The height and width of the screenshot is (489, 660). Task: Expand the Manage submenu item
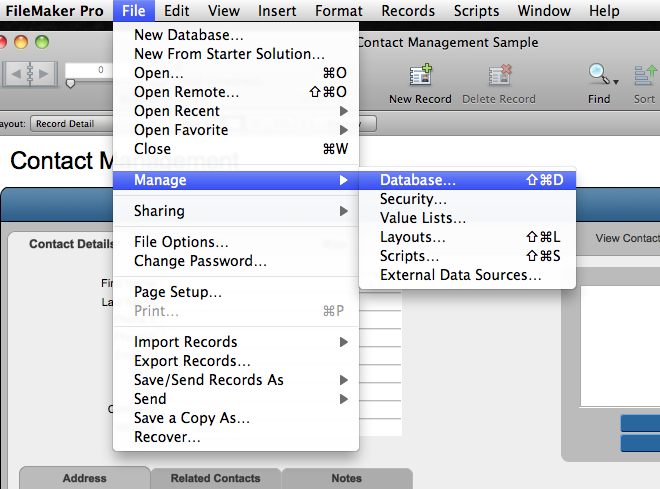236,180
